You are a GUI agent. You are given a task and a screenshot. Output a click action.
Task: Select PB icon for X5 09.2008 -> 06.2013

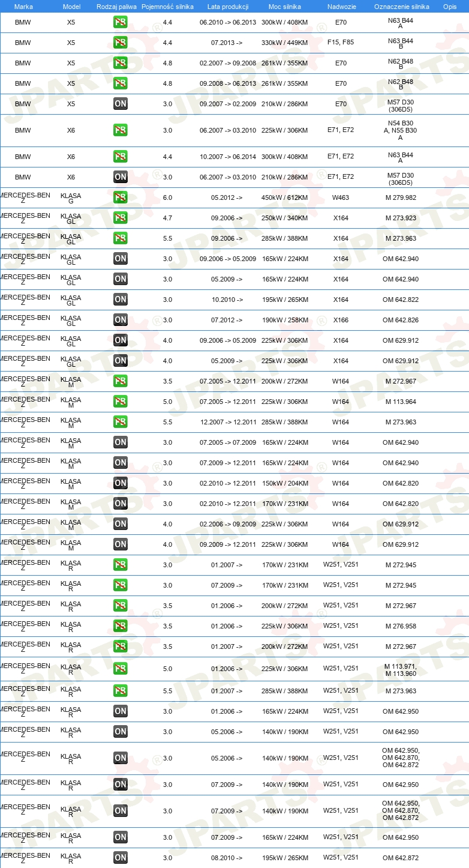[x=120, y=83]
